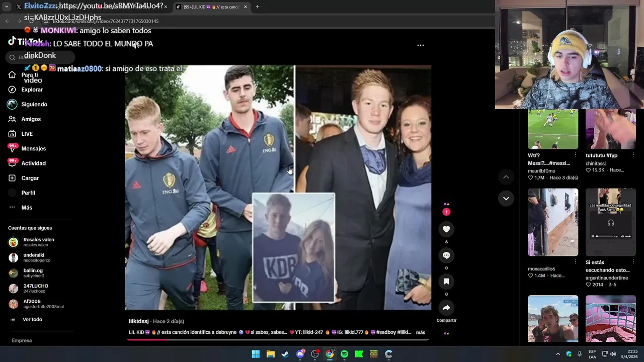This screenshot has width=644, height=362.
Task: Seek in the video progress bar
Action: 278,339
